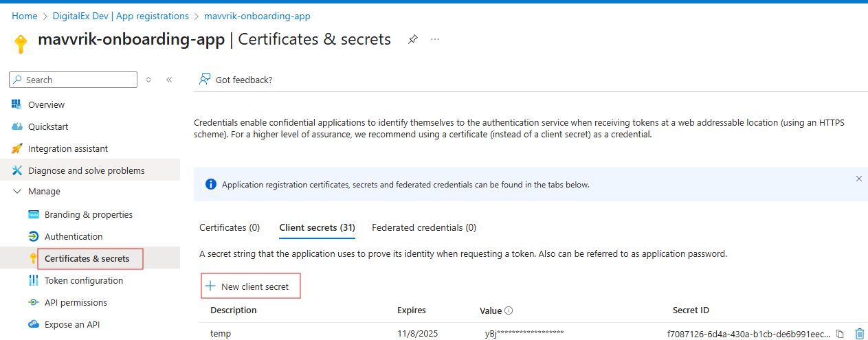Open Token configuration in sidebar
This screenshot has width=868, height=340.
click(x=83, y=281)
